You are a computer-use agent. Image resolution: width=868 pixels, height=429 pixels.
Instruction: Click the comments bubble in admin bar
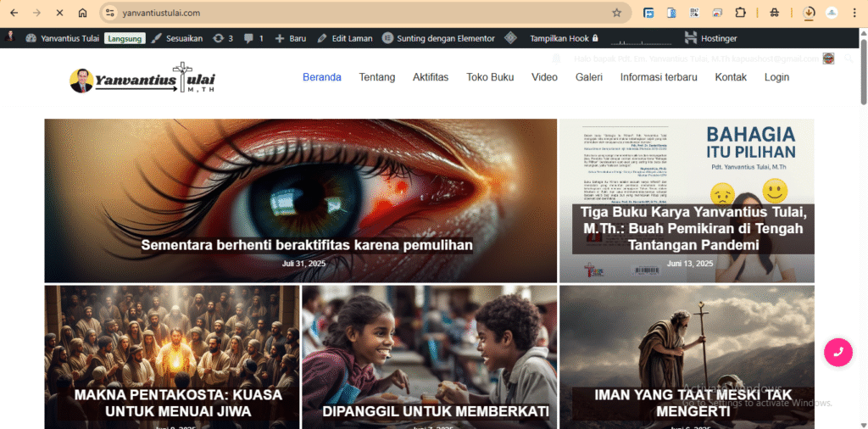[x=253, y=38]
